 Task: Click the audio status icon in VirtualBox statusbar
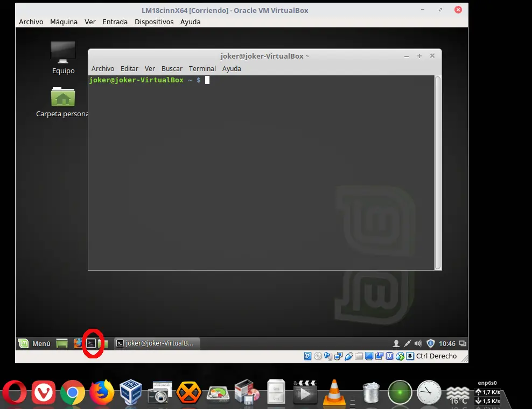[x=328, y=356]
